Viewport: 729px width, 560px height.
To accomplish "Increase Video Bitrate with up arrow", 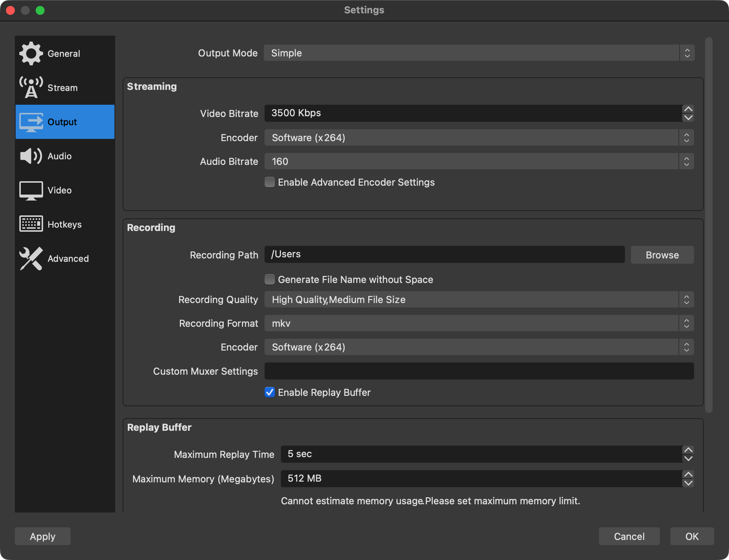I will pos(688,109).
